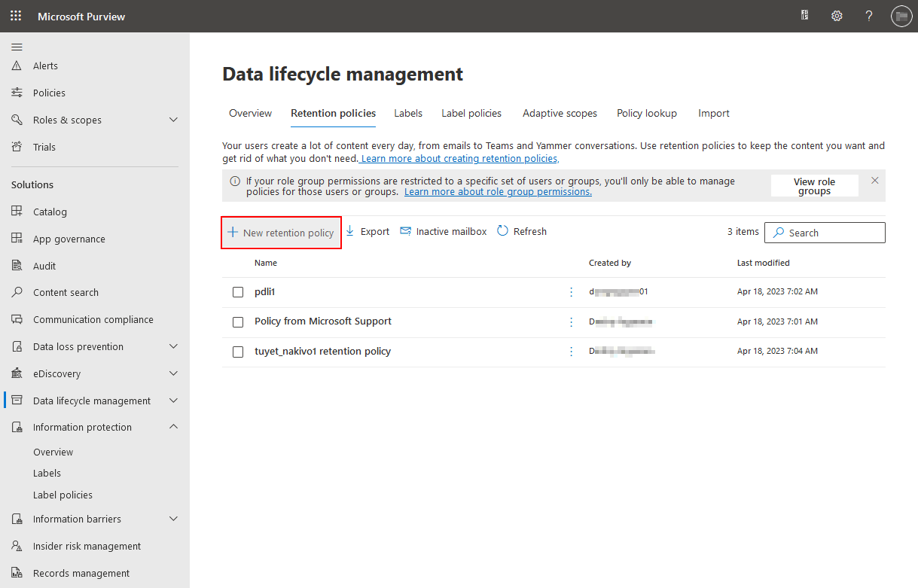Select the Retention policies tab
Viewport: 918px width, 588px height.
[333, 113]
